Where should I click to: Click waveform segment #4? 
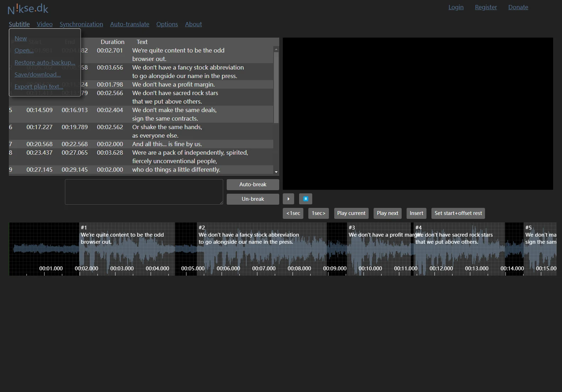click(x=459, y=249)
